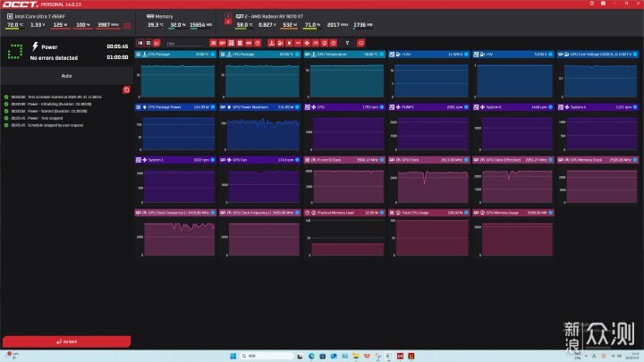Viewport: 644px width, 362px height.
Task: Click the temperature sensor filter icon
Action: click(272, 43)
